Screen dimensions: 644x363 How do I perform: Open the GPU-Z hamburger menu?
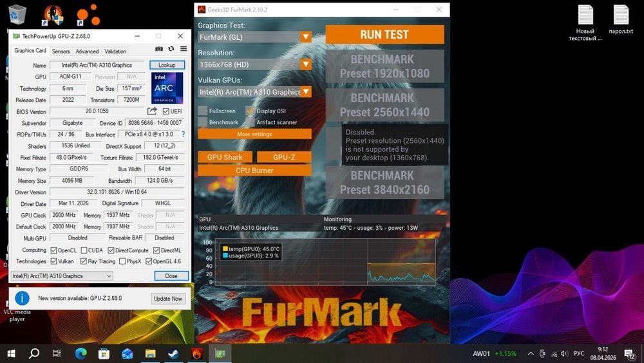184,49
